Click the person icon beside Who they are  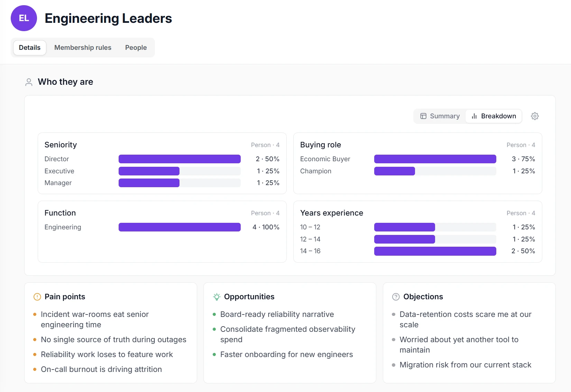(x=29, y=82)
